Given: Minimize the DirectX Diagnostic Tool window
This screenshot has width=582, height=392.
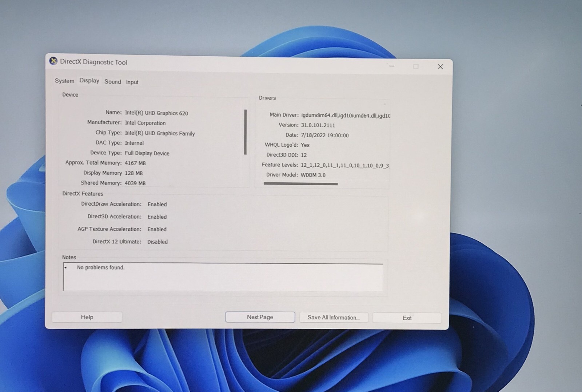Looking at the screenshot, I should [x=392, y=66].
